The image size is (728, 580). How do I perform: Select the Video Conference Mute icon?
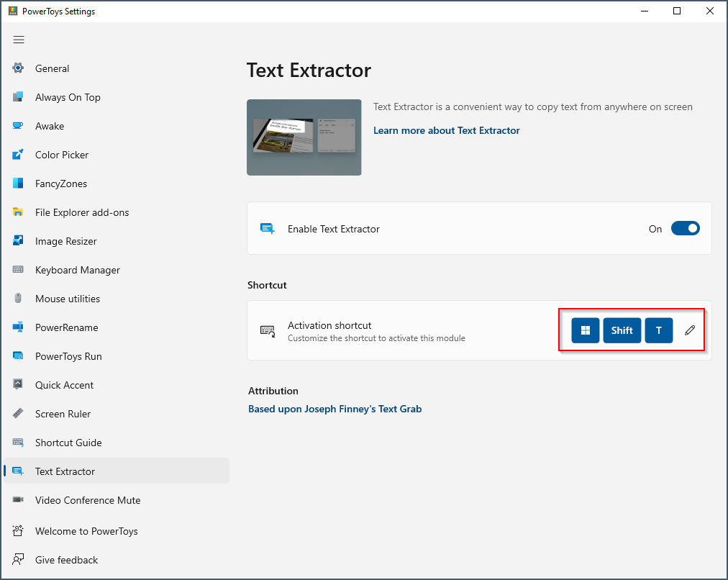tap(18, 500)
